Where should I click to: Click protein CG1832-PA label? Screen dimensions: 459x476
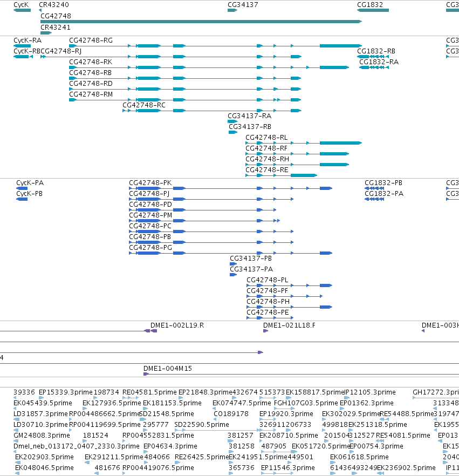point(384,194)
